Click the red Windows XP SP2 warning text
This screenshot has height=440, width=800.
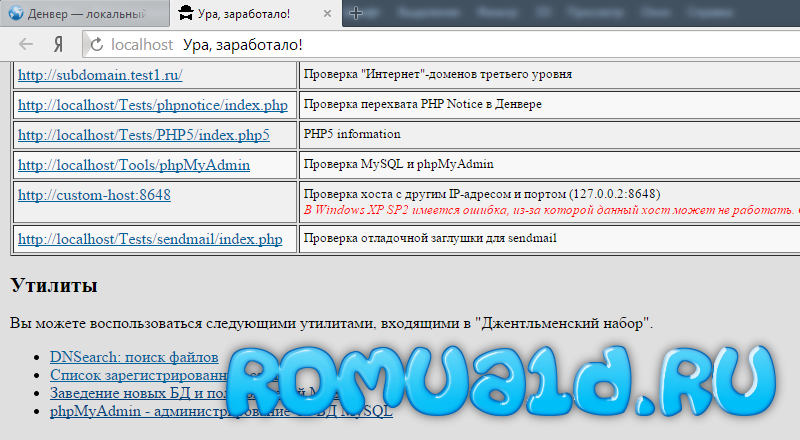(552, 210)
